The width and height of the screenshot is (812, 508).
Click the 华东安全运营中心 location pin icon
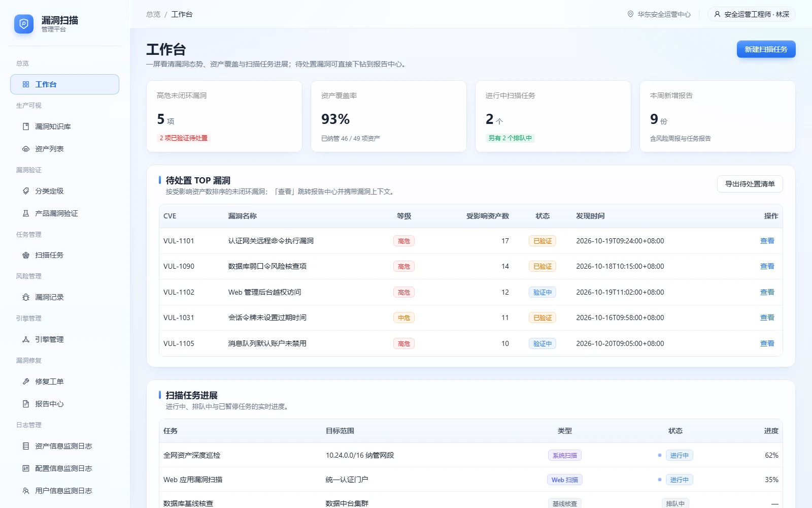coord(630,14)
